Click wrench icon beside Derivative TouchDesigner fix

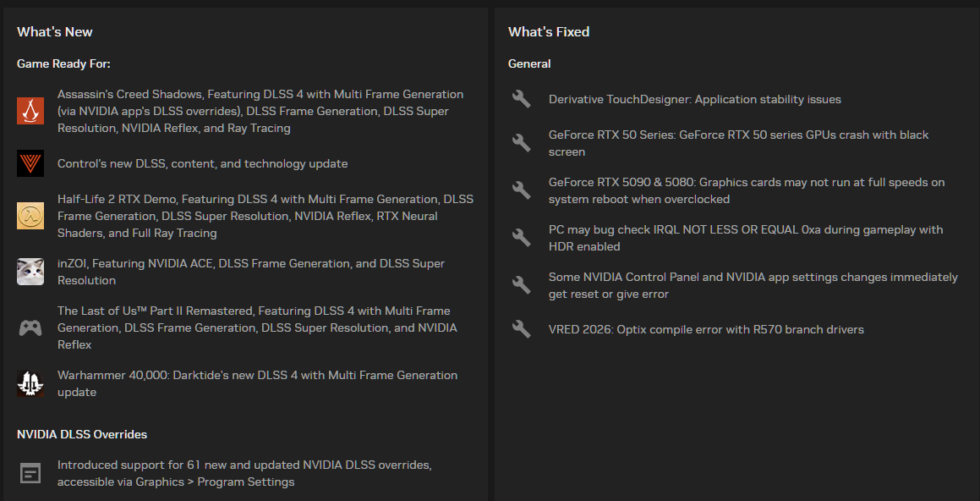(x=521, y=99)
